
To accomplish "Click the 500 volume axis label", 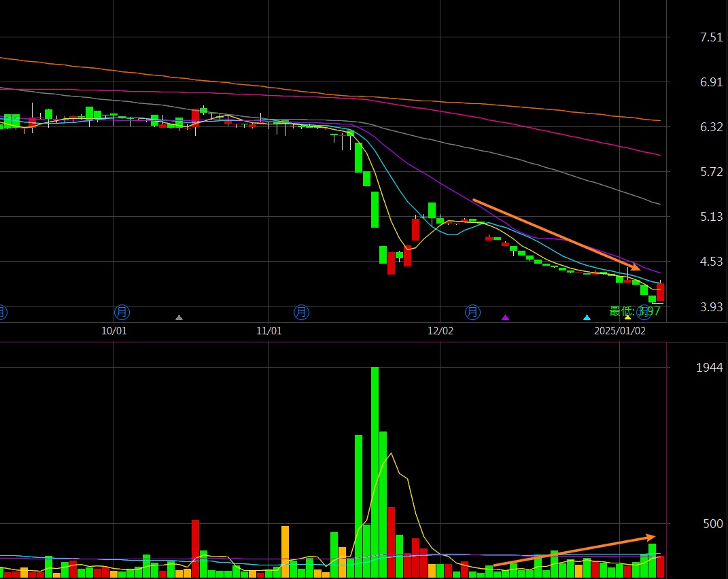I will point(712,524).
